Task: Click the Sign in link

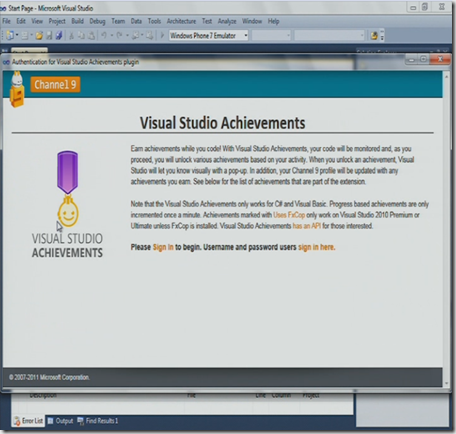Action: (x=163, y=247)
